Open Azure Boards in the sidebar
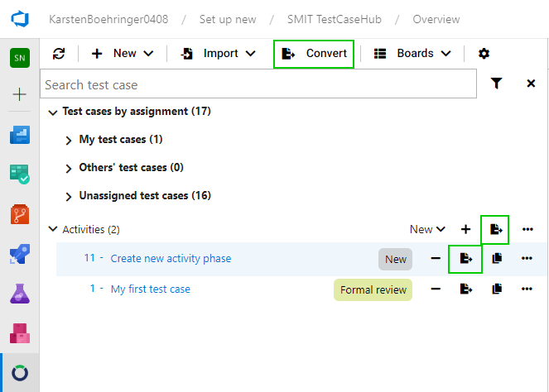 (x=20, y=135)
